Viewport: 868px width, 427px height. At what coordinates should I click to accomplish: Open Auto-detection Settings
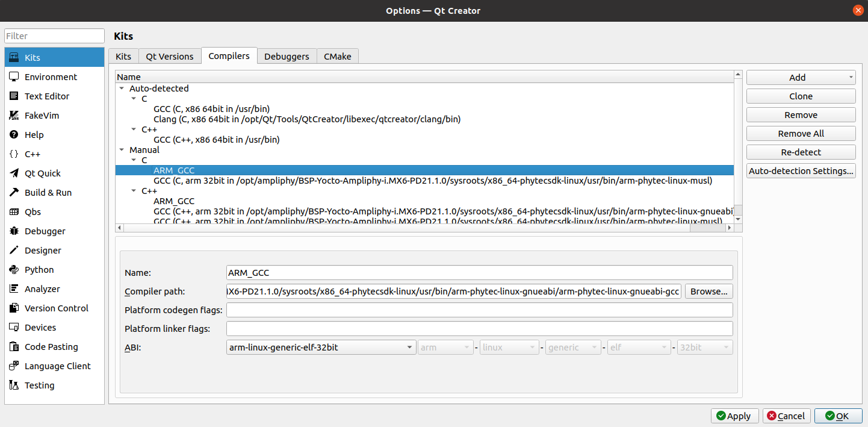801,171
